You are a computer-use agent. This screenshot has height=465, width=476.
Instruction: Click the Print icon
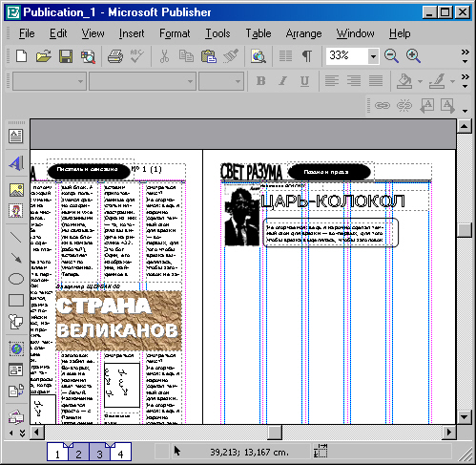(115, 56)
